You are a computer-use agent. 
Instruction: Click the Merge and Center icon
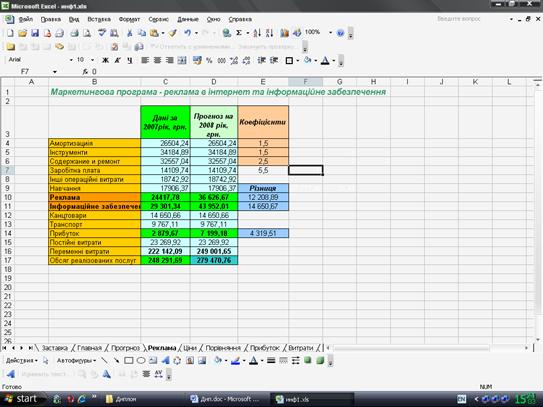tap(182, 61)
